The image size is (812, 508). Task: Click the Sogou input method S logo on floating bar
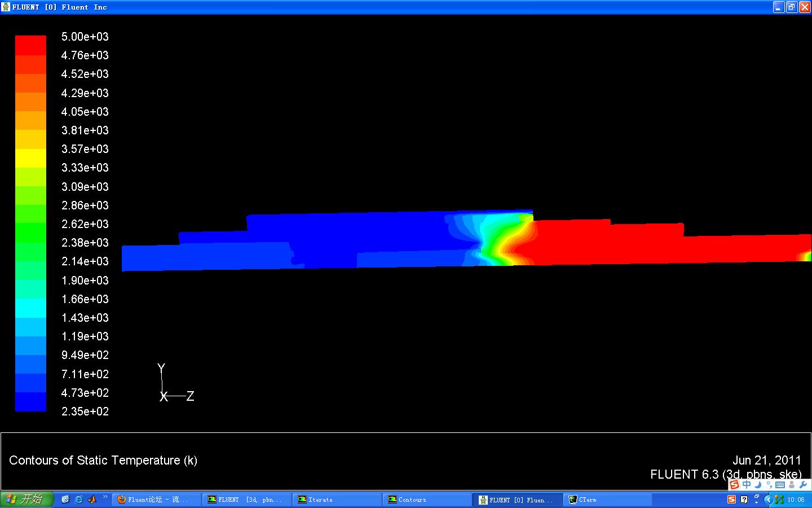click(734, 485)
